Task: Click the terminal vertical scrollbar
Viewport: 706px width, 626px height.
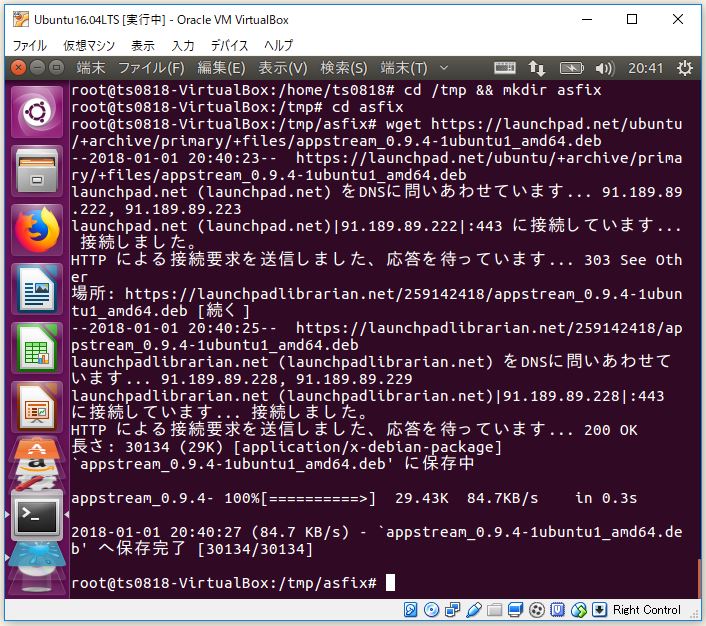Action: click(x=698, y=579)
